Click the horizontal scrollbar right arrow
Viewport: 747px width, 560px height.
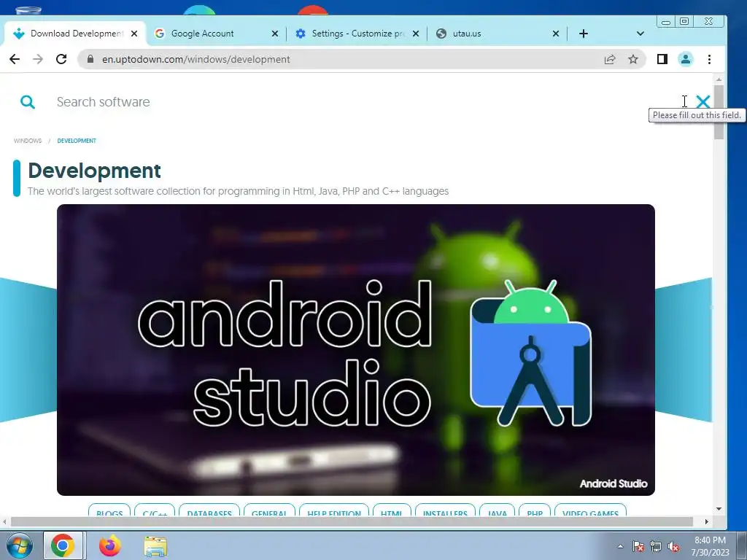click(x=706, y=522)
